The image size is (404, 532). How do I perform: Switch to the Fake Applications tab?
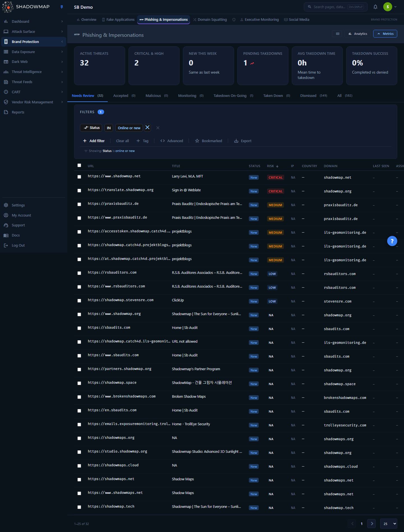point(118,20)
